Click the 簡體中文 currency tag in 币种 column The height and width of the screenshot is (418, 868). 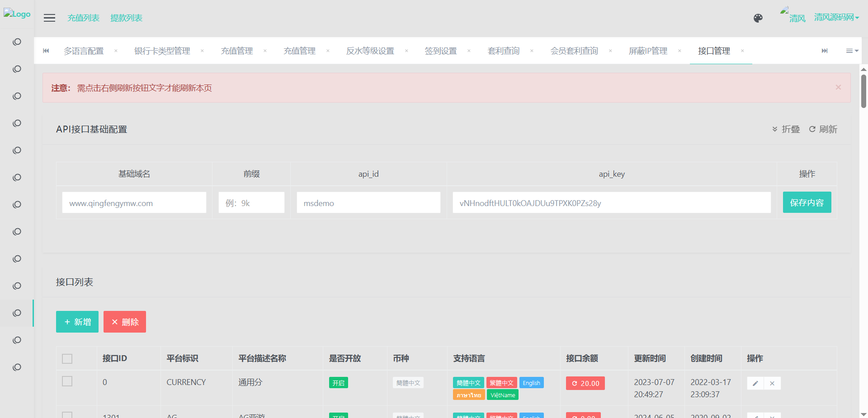[x=408, y=383]
